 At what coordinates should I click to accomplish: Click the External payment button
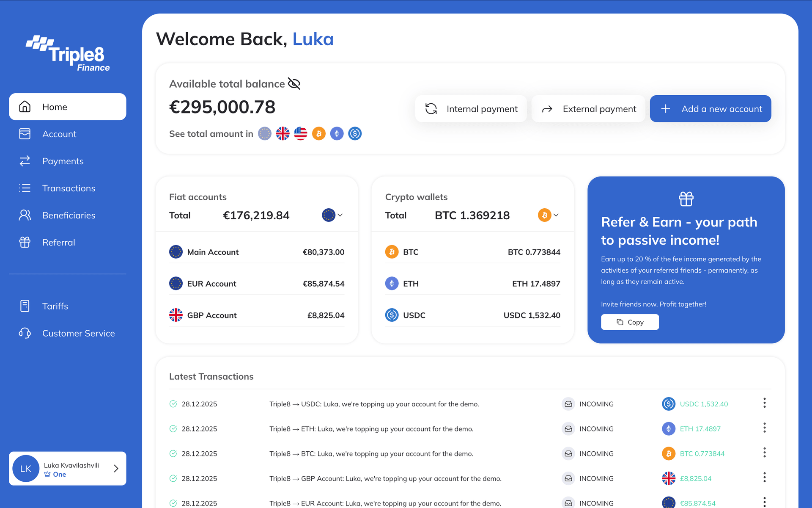(588, 109)
